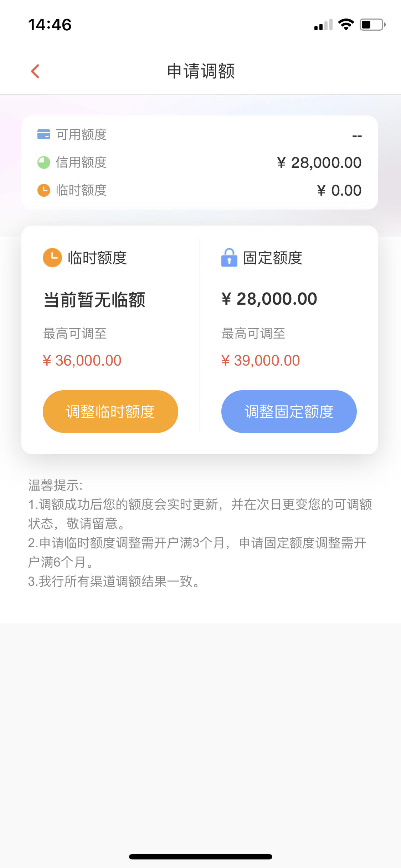
Task: Tap the battery status icon
Action: pyautogui.click(x=372, y=25)
